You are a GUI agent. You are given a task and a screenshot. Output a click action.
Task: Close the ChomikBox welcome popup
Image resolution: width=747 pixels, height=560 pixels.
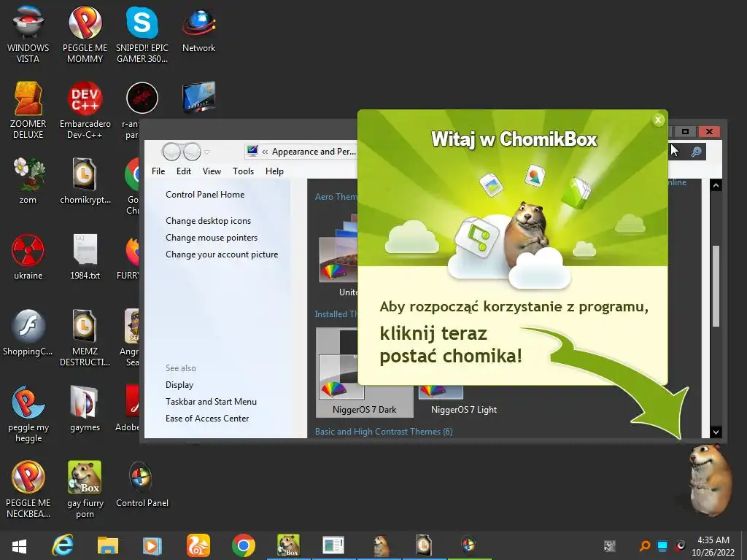pyautogui.click(x=658, y=120)
